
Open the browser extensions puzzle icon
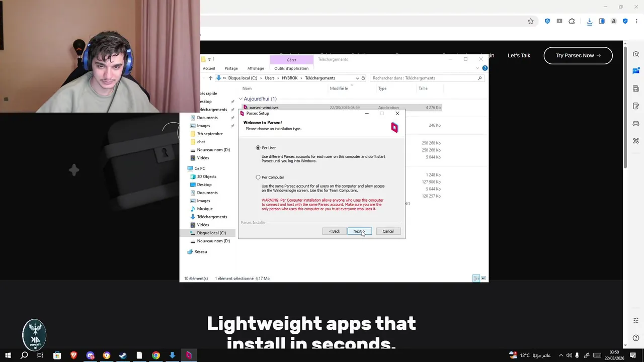572,21
